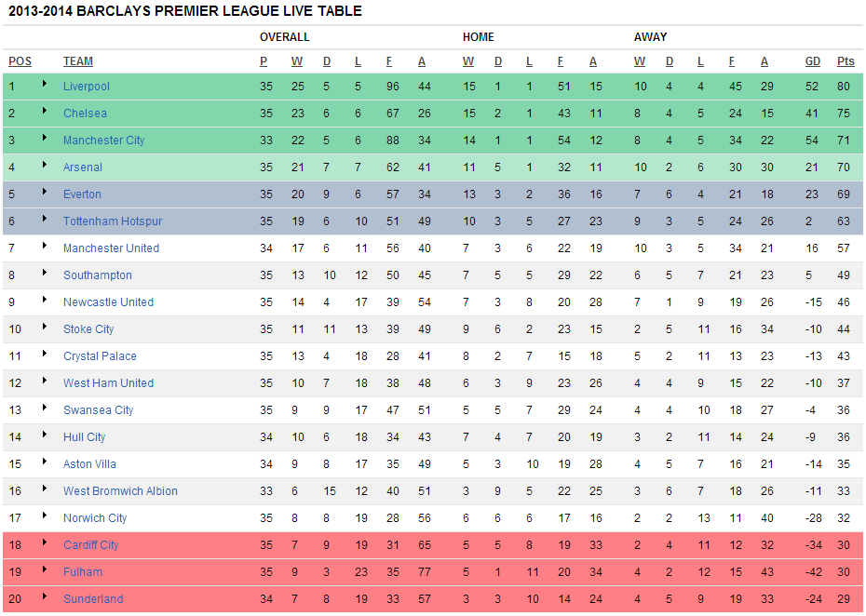This screenshot has height=616, width=866.
Task: Open the Newcastle United team link
Action: tap(108, 302)
